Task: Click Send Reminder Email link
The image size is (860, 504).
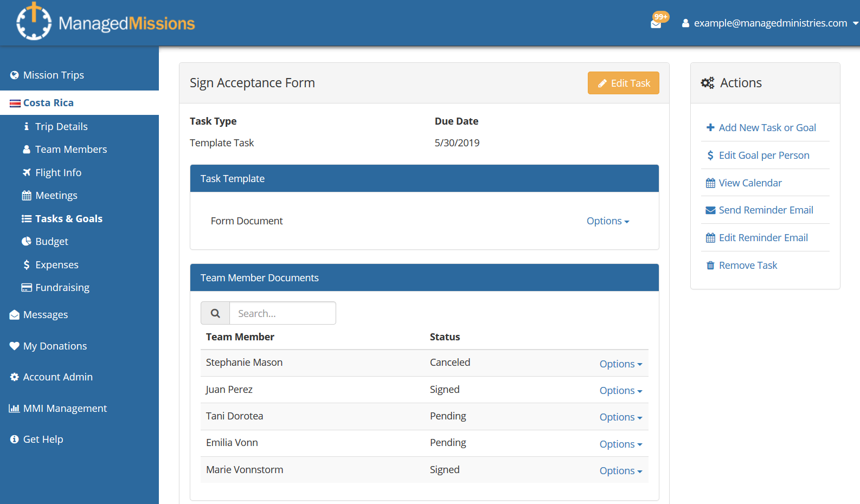Action: (x=766, y=210)
